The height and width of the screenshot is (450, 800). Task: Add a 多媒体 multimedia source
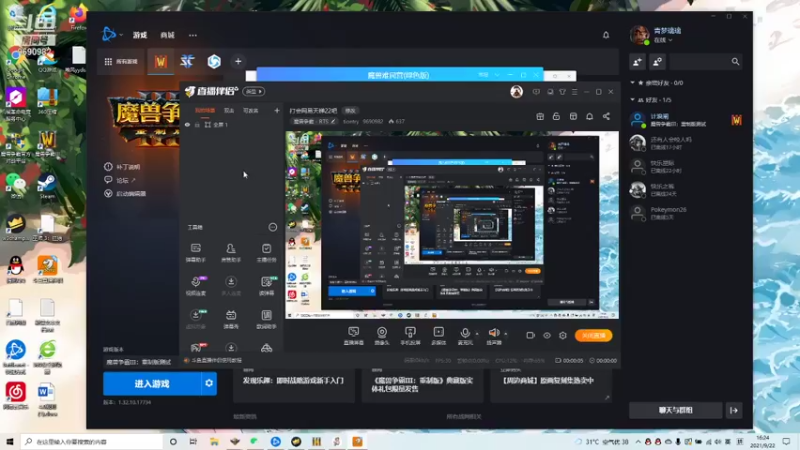pos(439,336)
